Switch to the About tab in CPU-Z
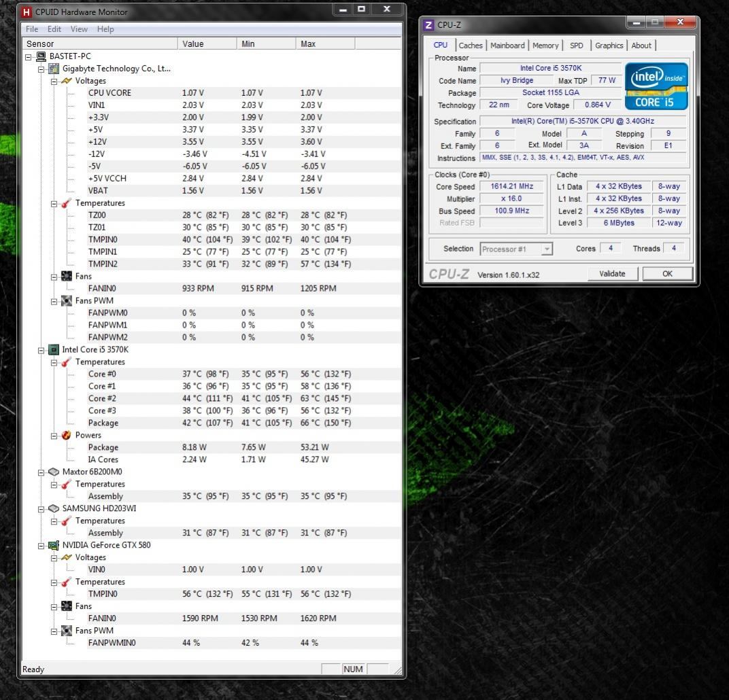Viewport: 729px width, 700px height. click(x=641, y=46)
